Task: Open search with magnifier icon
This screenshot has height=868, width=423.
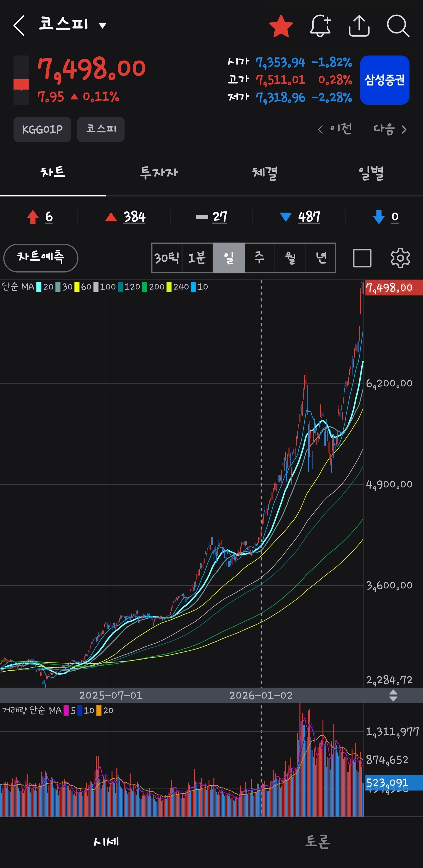Action: (398, 26)
